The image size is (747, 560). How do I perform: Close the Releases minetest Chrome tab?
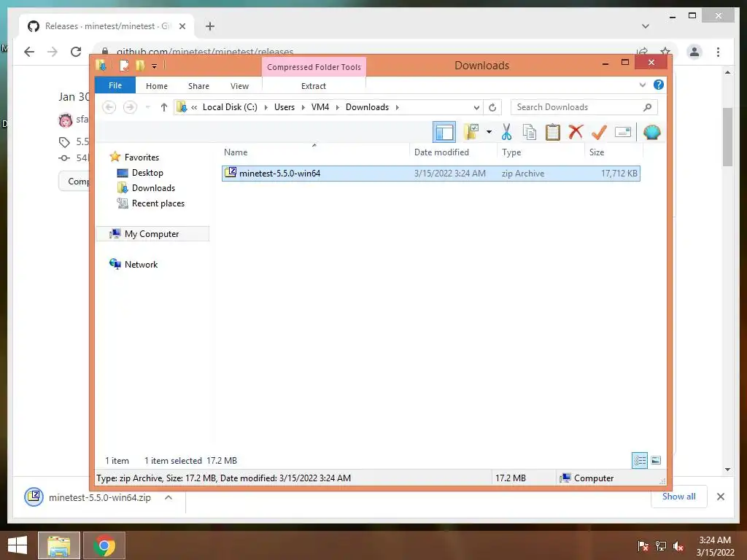pyautogui.click(x=182, y=26)
